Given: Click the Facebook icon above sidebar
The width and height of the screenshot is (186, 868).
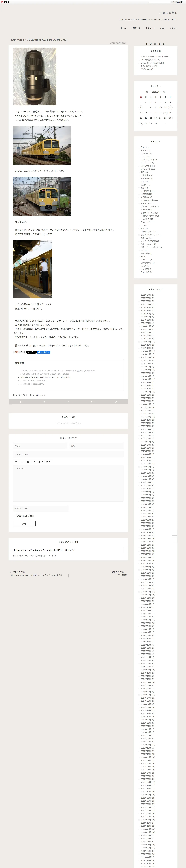Looking at the screenshot, I should pos(146,44).
